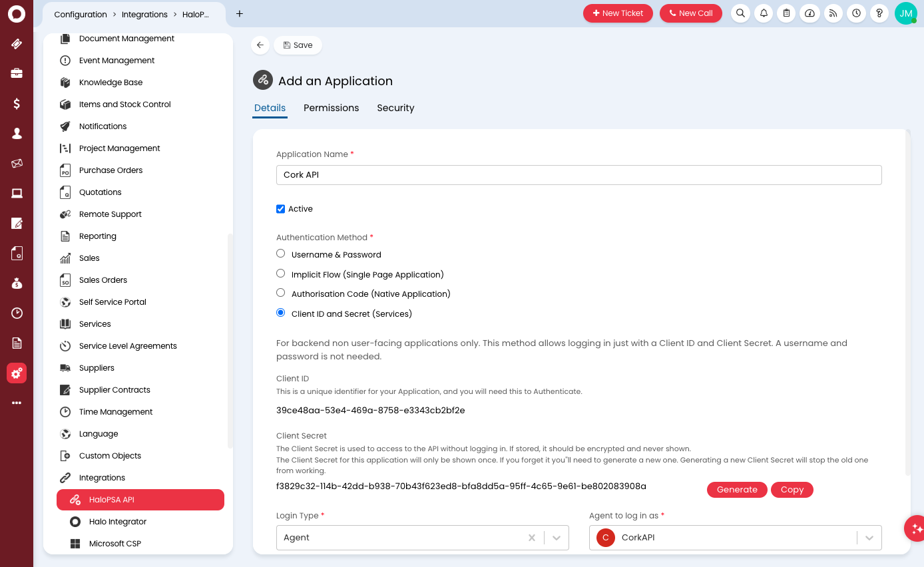Screen dimensions: 924x567
Task: Switch to the Security tab
Action: click(x=395, y=108)
